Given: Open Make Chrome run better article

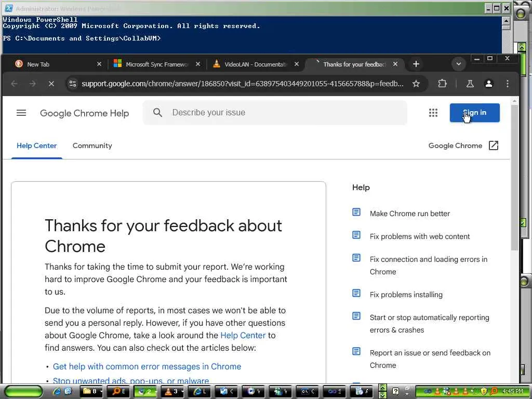Looking at the screenshot, I should 409,214.
